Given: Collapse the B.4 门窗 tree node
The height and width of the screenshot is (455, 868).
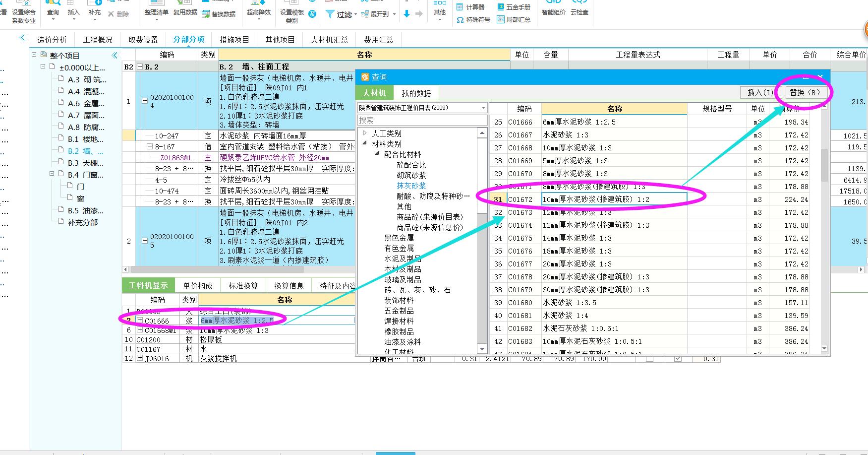Looking at the screenshot, I should click(x=52, y=174).
